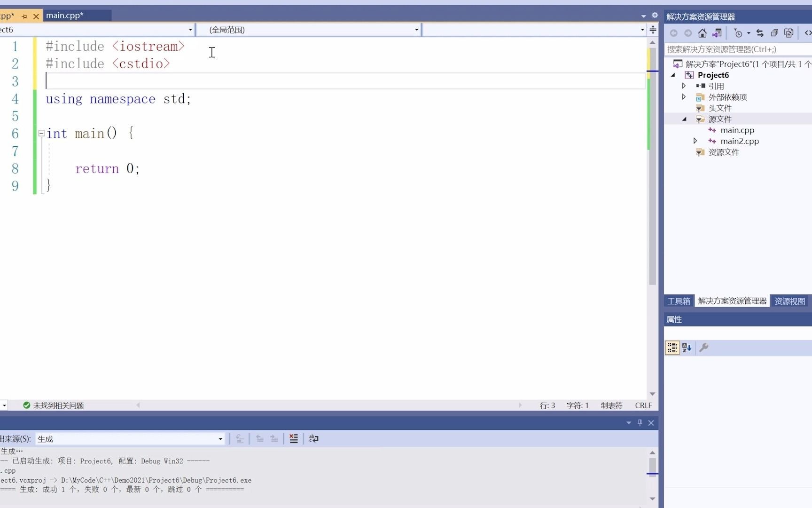Screen dimensions: 812x508
Task: Focus the Solution Explorer search box
Action: pos(738,49)
